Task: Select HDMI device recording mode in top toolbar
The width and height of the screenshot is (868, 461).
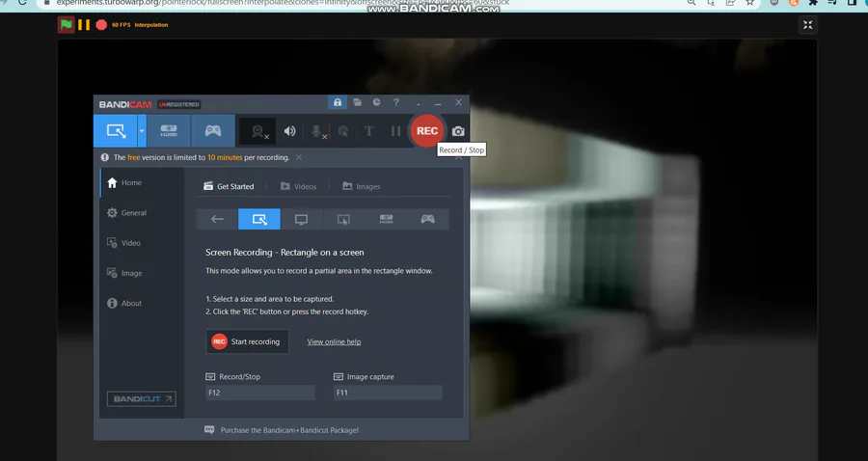Action: coord(169,131)
